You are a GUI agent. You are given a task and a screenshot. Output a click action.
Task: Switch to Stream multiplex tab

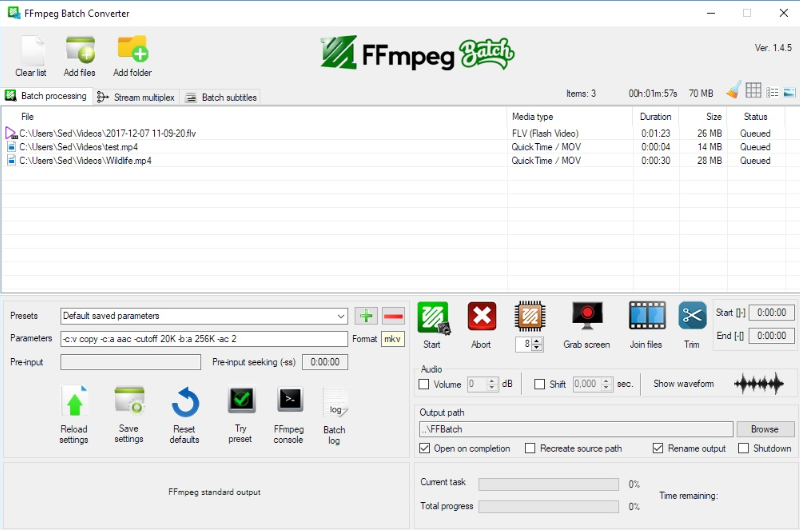(136, 97)
